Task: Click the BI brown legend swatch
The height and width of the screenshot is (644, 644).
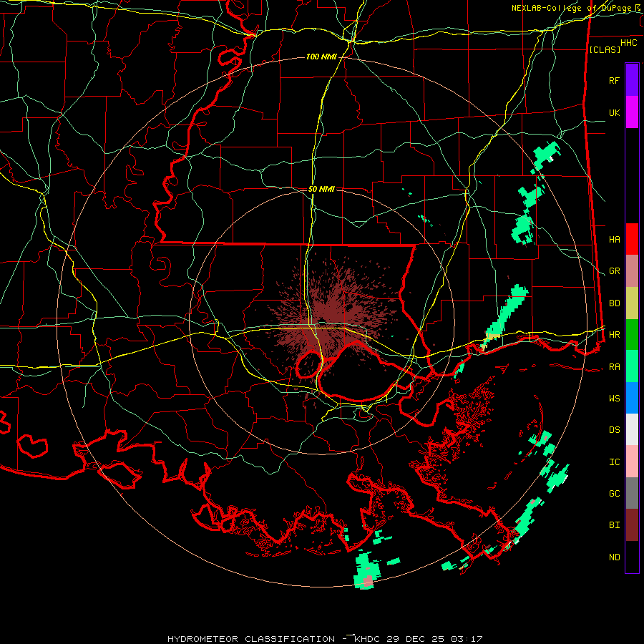Action: click(632, 525)
